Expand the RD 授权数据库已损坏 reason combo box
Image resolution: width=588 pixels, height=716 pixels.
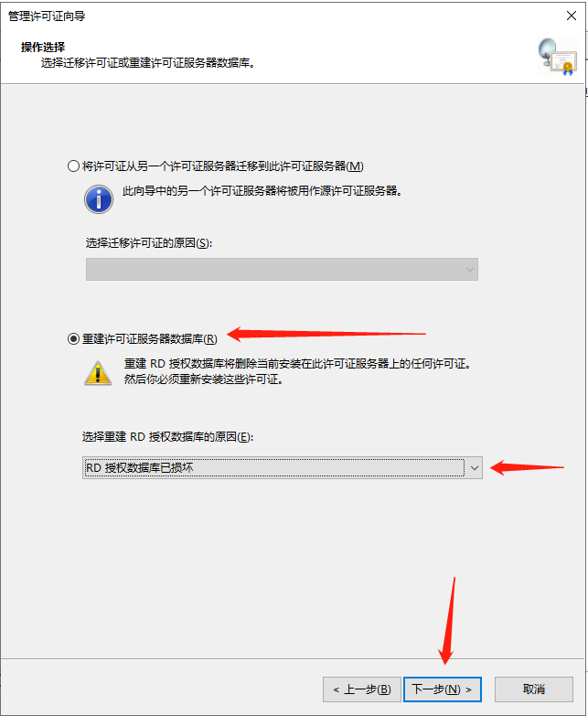283,467
